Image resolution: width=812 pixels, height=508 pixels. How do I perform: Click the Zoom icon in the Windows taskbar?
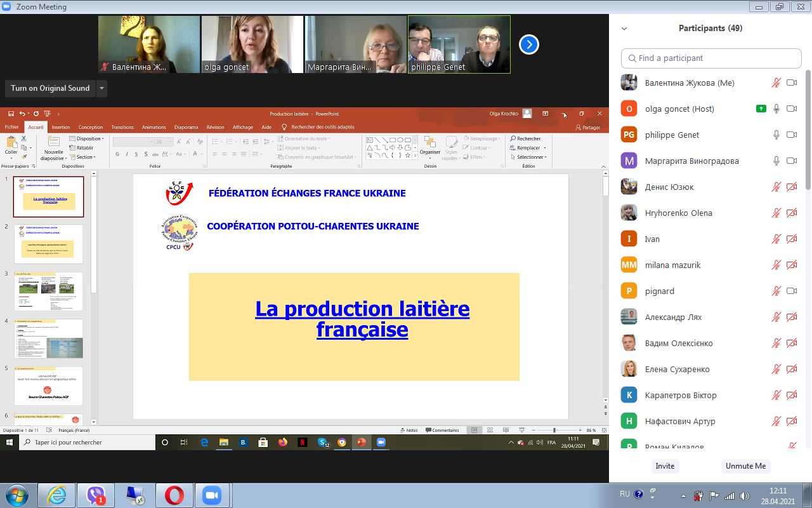coord(212,495)
